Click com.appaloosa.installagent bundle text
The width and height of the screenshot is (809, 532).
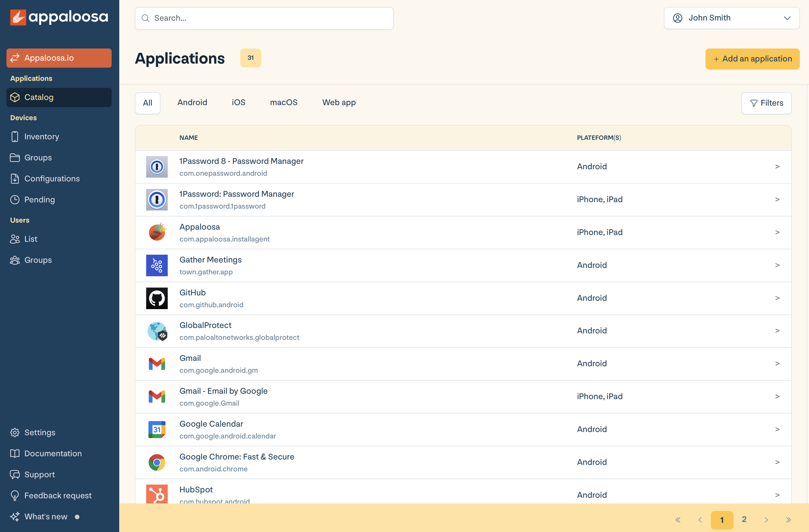pos(224,239)
